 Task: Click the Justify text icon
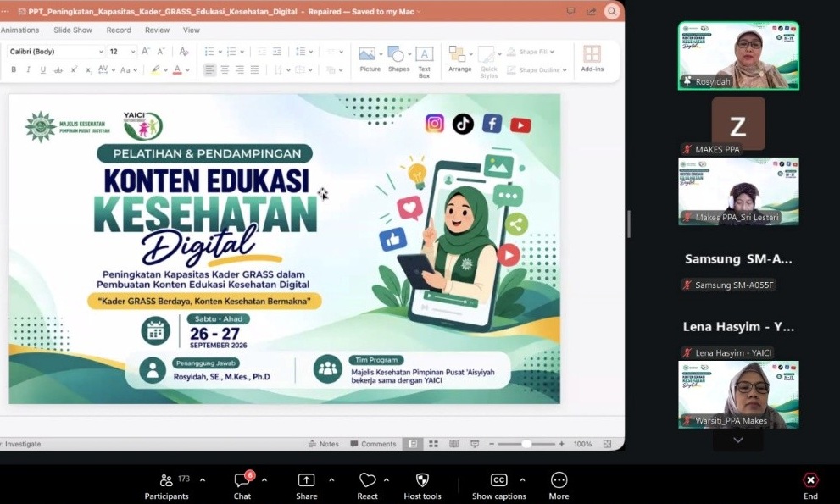click(254, 69)
